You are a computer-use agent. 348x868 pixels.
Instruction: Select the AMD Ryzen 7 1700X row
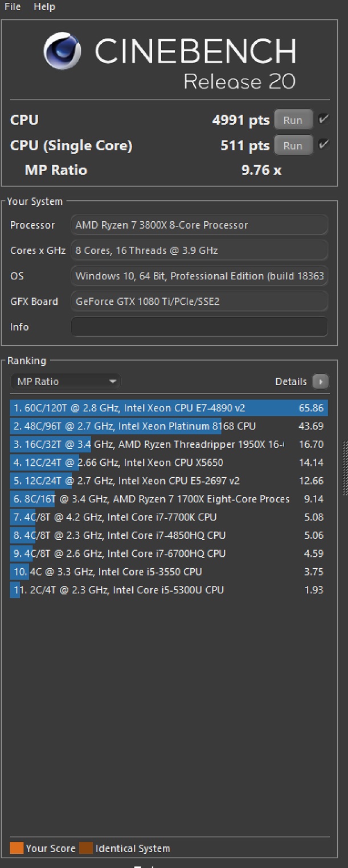pyautogui.click(x=169, y=499)
